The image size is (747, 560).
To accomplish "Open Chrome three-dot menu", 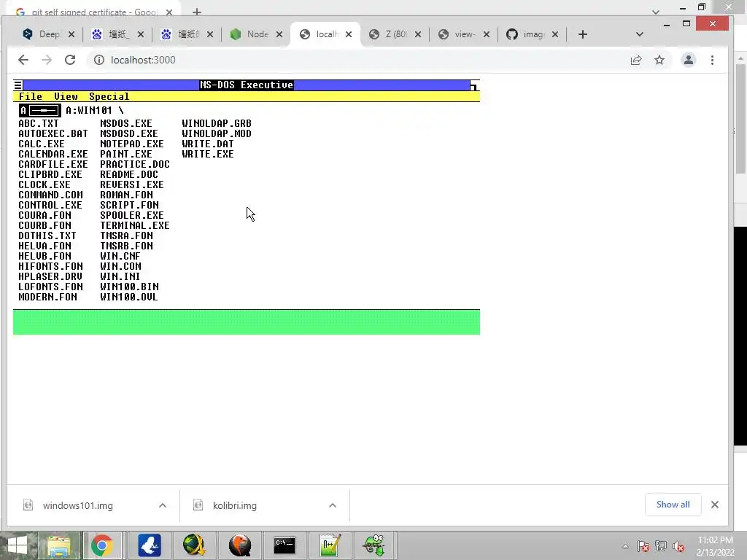I will tap(712, 60).
